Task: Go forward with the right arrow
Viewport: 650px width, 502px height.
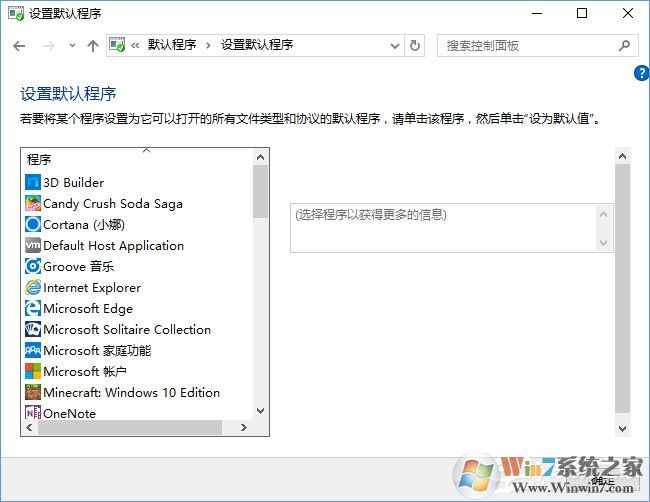Action: [x=49, y=46]
